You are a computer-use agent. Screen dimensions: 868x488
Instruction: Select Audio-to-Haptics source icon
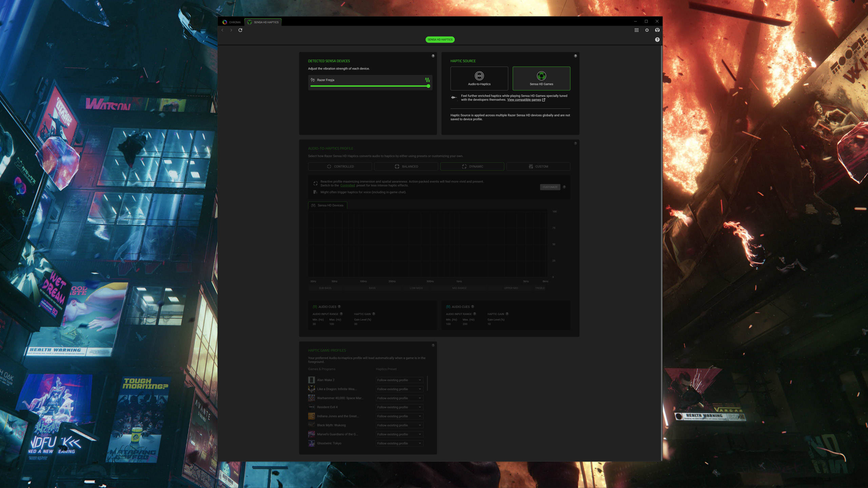click(x=479, y=76)
